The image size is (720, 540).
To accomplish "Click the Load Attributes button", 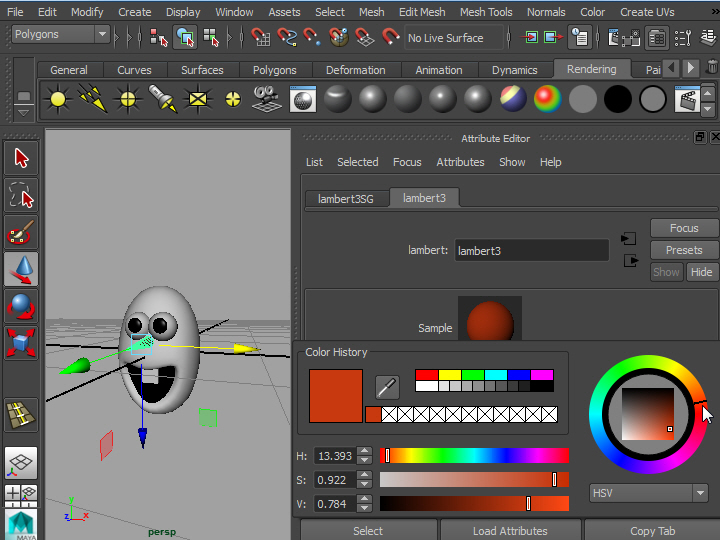I will [x=510, y=531].
